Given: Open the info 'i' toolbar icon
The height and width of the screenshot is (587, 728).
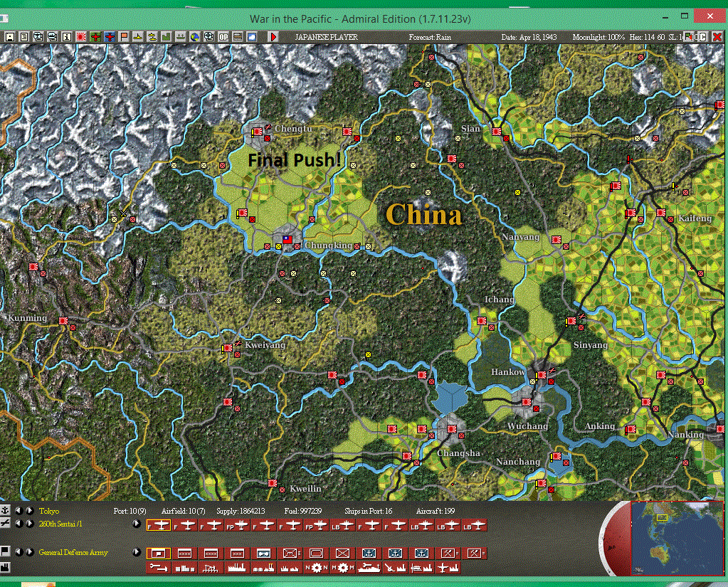Looking at the screenshot, I should tap(66, 37).
